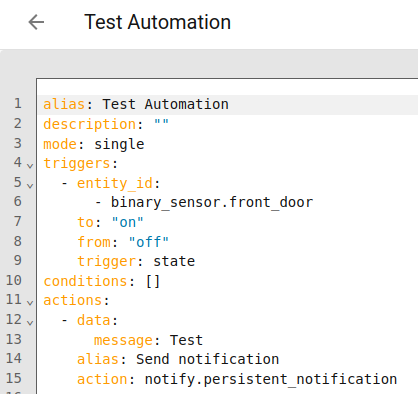This screenshot has height=394, width=418.
Task: Click the mode value single
Action: click(x=119, y=144)
